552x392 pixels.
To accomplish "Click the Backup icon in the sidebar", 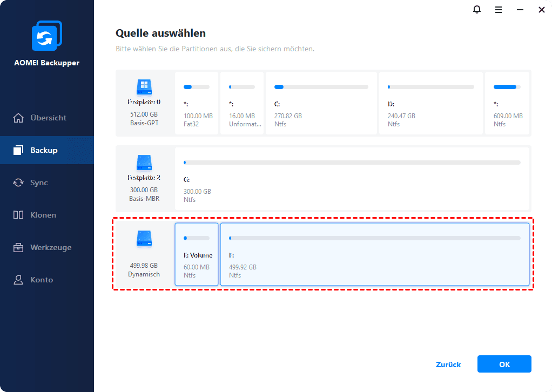I will coord(18,150).
